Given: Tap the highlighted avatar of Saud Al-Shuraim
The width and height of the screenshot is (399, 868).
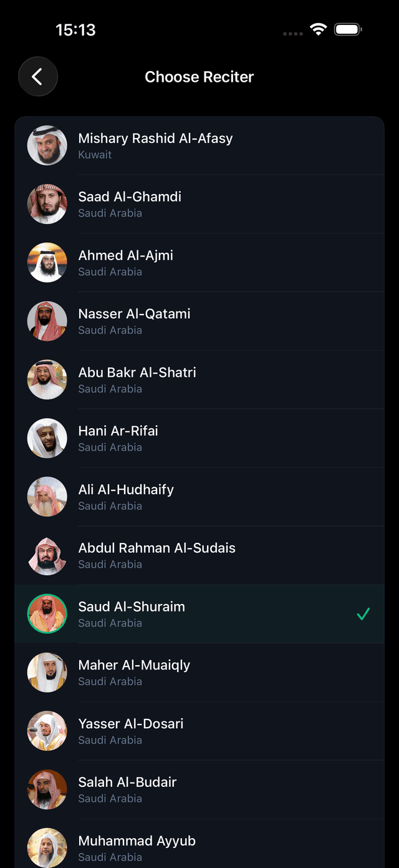Looking at the screenshot, I should pos(47,613).
